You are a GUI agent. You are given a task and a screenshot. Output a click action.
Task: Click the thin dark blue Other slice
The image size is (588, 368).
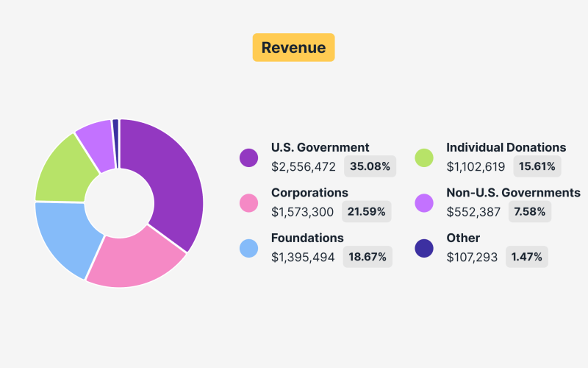click(115, 133)
